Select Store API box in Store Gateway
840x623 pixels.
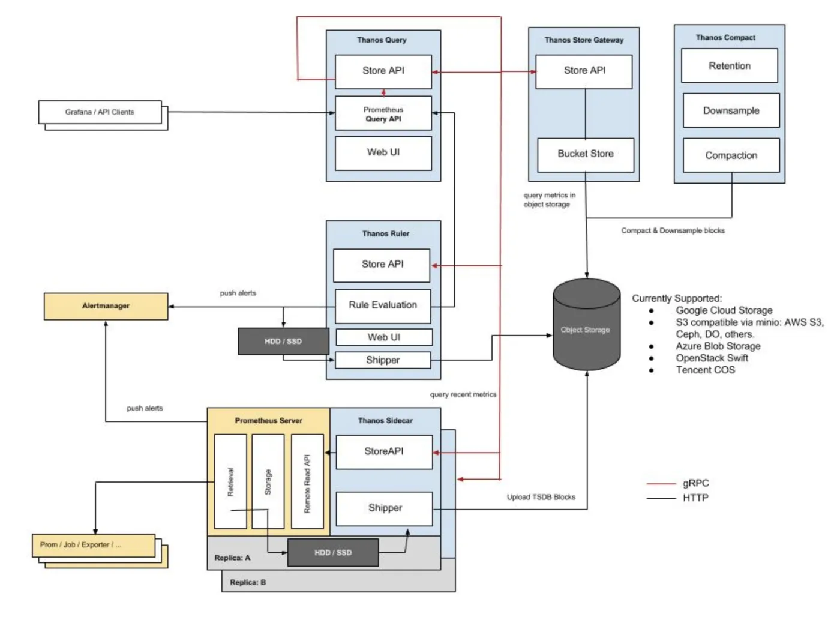coord(584,71)
